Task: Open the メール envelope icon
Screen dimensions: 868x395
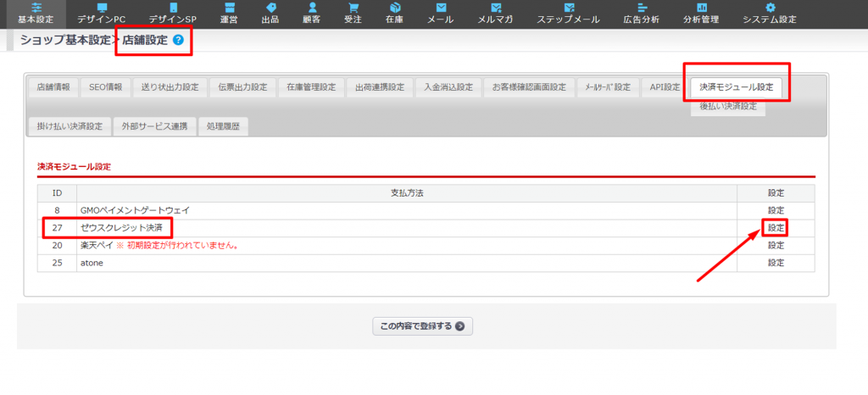Action: [x=441, y=8]
